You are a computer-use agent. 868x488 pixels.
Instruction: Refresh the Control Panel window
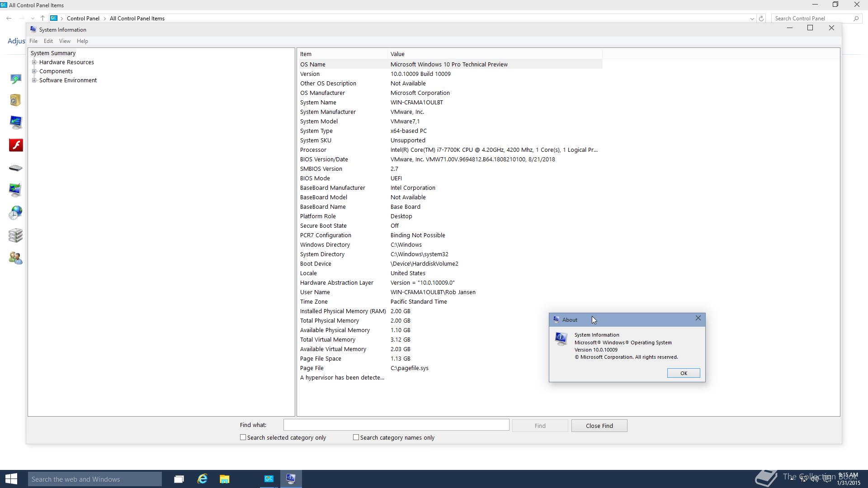761,19
